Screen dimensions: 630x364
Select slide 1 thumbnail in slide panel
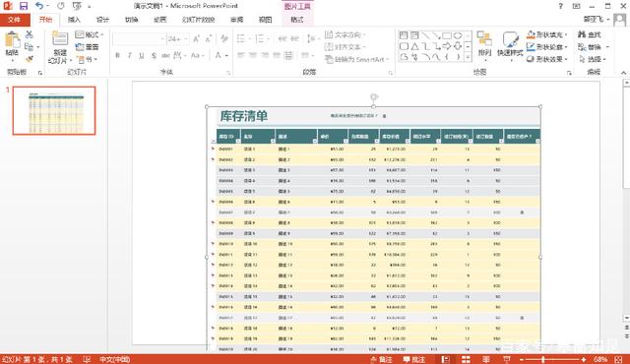(54, 110)
